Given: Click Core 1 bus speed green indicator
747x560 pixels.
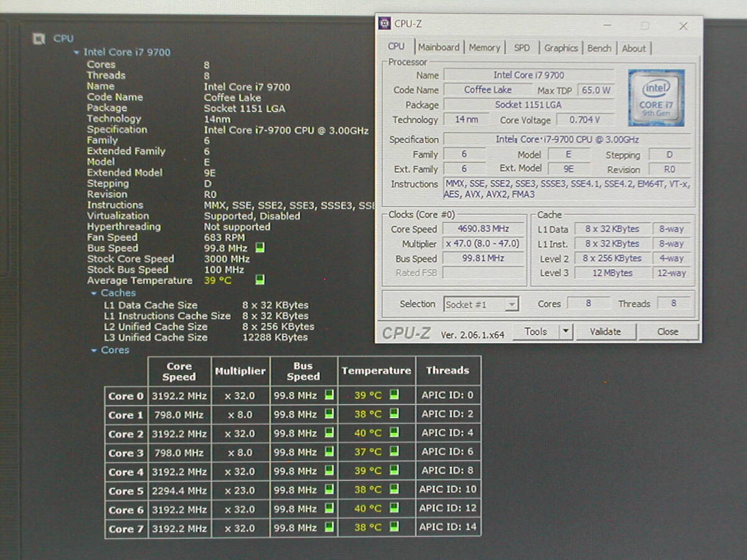Looking at the screenshot, I should [329, 414].
